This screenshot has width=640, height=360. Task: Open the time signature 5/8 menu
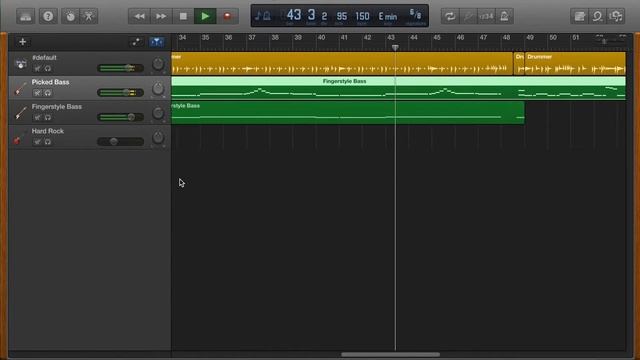[415, 15]
